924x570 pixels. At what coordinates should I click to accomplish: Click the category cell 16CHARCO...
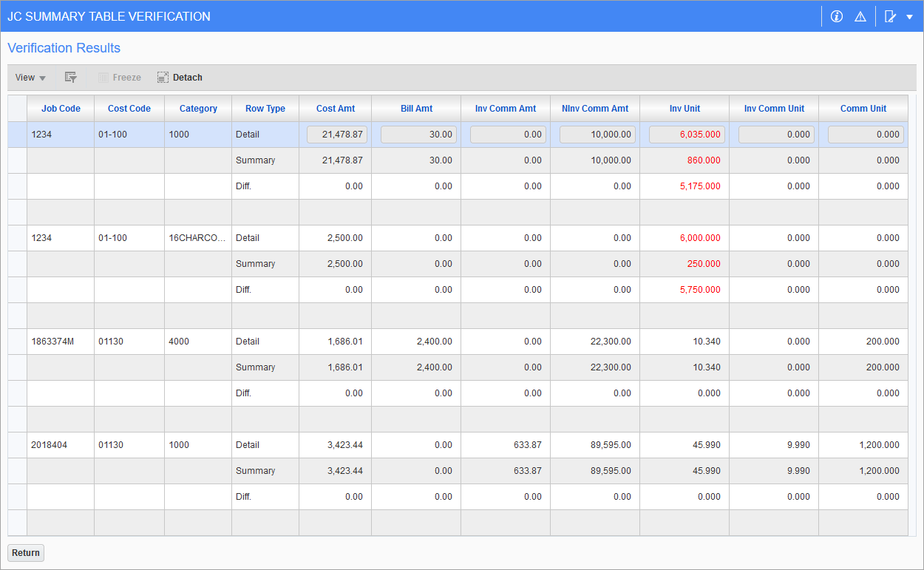coord(198,238)
